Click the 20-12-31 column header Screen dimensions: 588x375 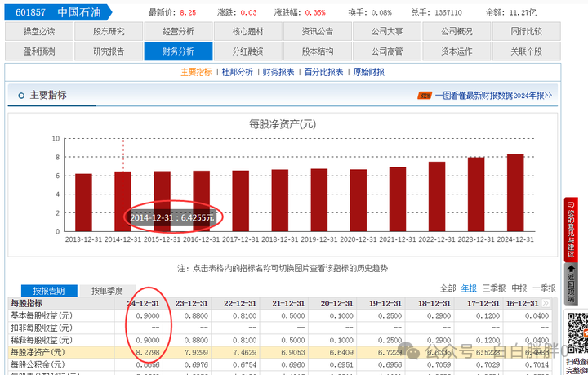click(x=336, y=303)
